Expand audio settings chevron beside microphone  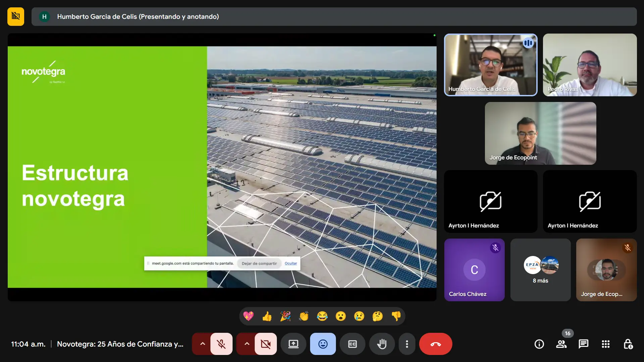point(202,344)
